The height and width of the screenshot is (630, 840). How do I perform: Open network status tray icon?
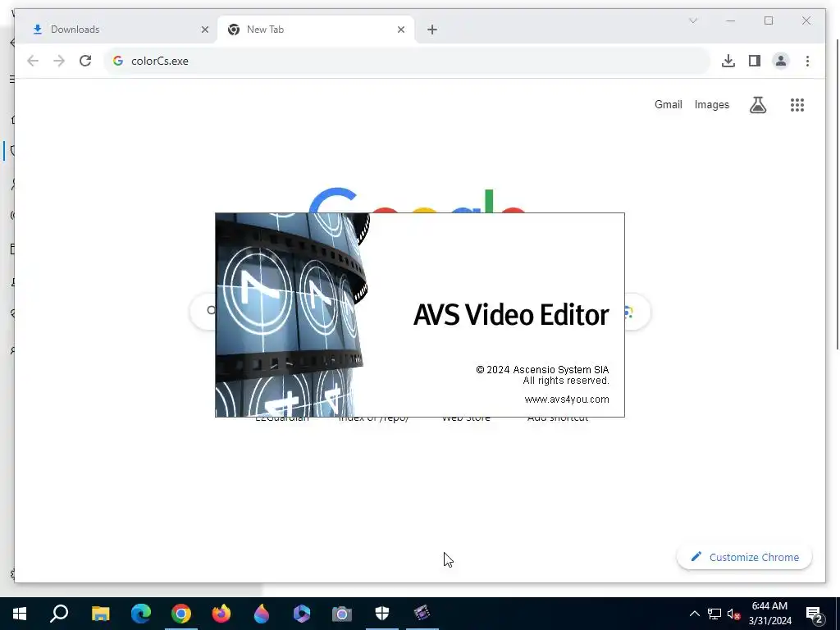714,614
